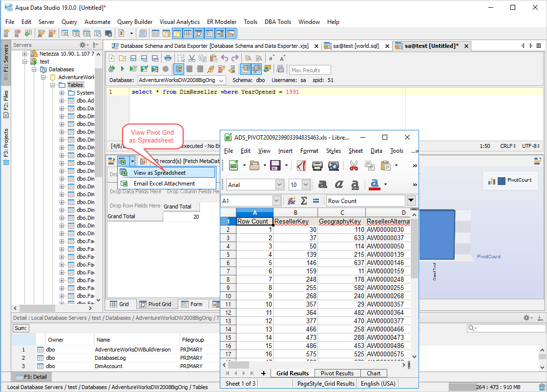Viewport: 547px width, 392px height.
Task: Open the font color dropdown arrow in LibreOffice
Action: coord(385,185)
